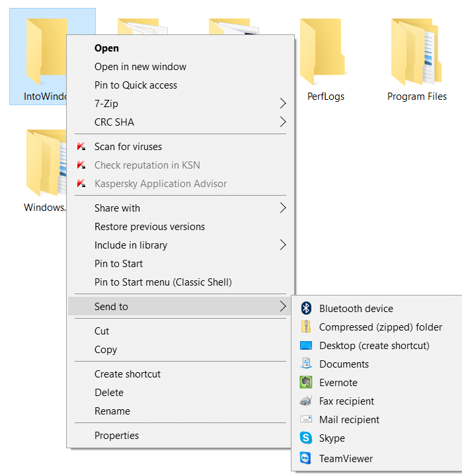Select Scan for viruses
The width and height of the screenshot is (462, 476).
click(180, 147)
